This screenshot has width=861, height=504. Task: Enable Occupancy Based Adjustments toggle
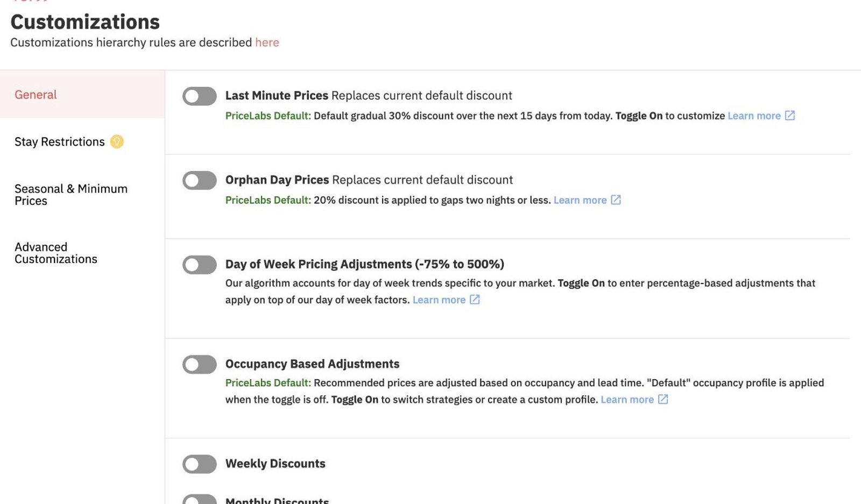[x=200, y=365]
